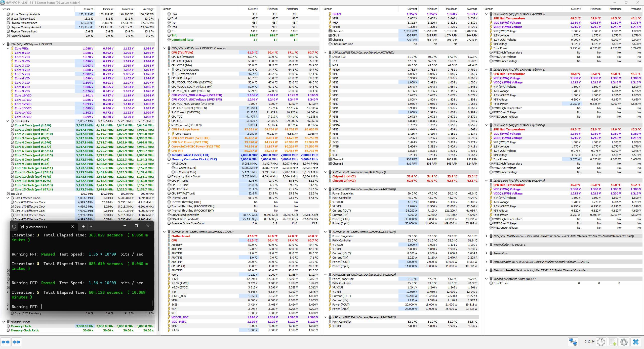
Task: Click the terminal's vertical scrollbar thumb
Action: 152,303
